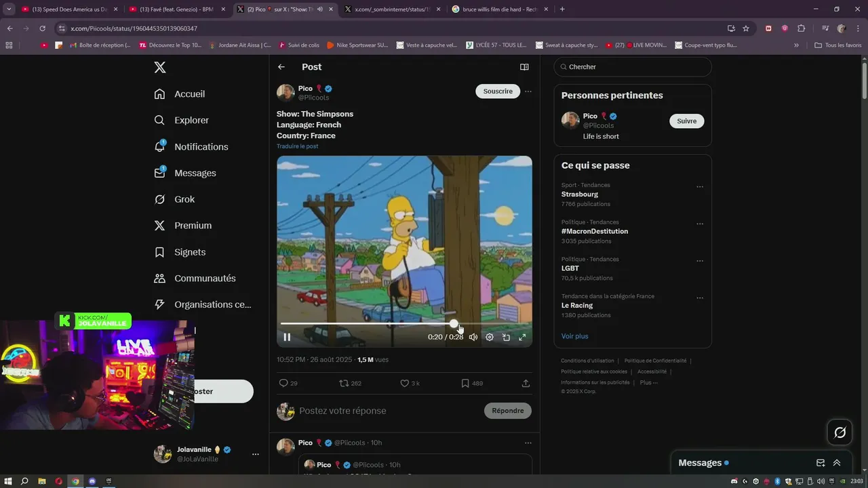Switch to Favé (feat. Genezio) tab
Viewport: 868px width, 488px height.
(177, 9)
